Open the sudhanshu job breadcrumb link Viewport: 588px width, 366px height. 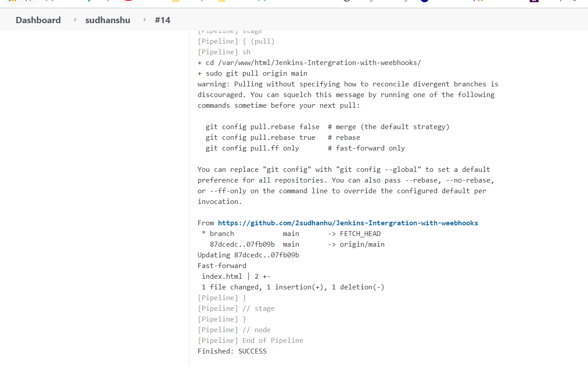[108, 20]
